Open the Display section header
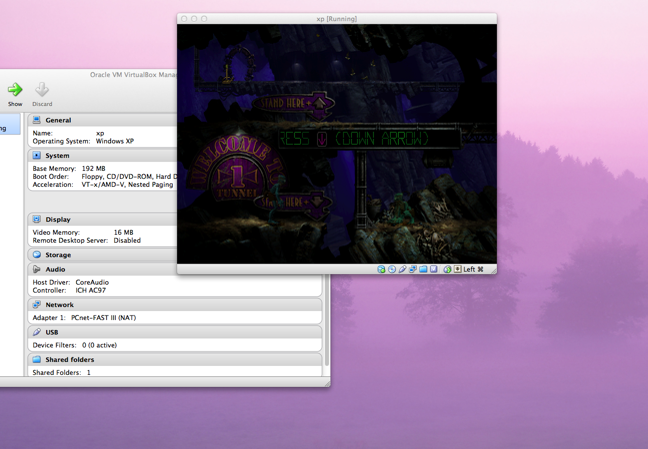648x449 pixels. (x=102, y=219)
